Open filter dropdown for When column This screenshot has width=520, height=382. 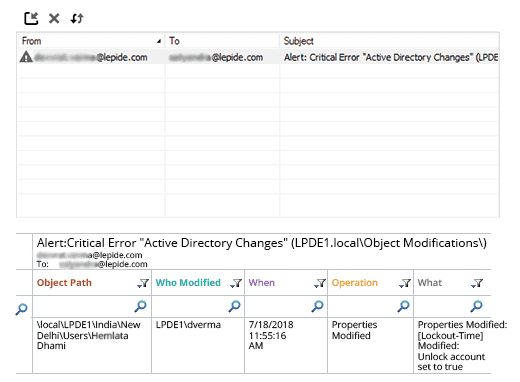click(320, 283)
